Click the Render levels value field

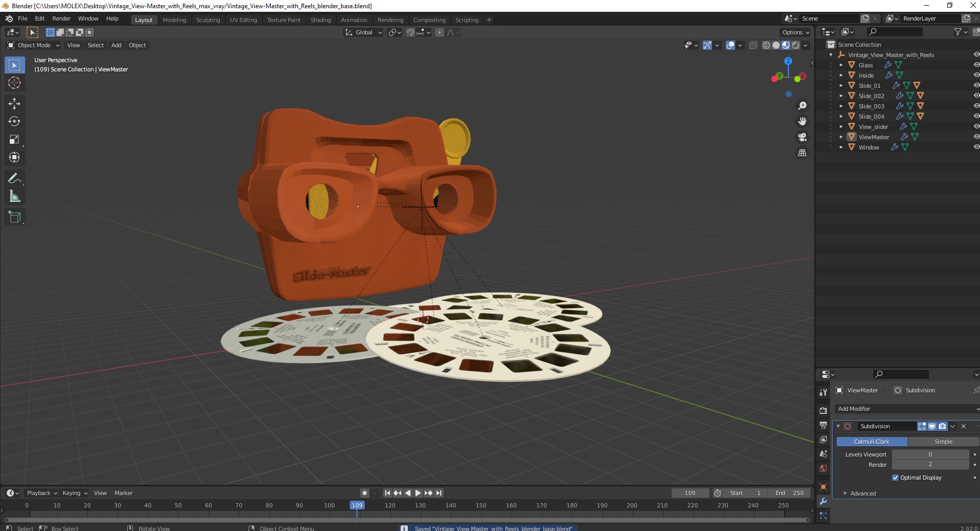930,464
